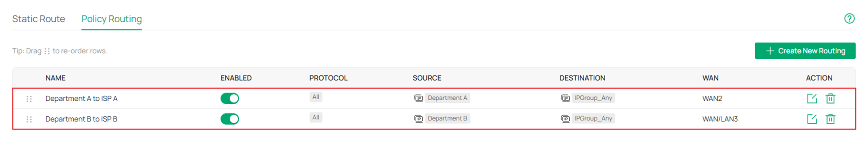
Task: Switch to the Static Route tab
Action: 39,19
